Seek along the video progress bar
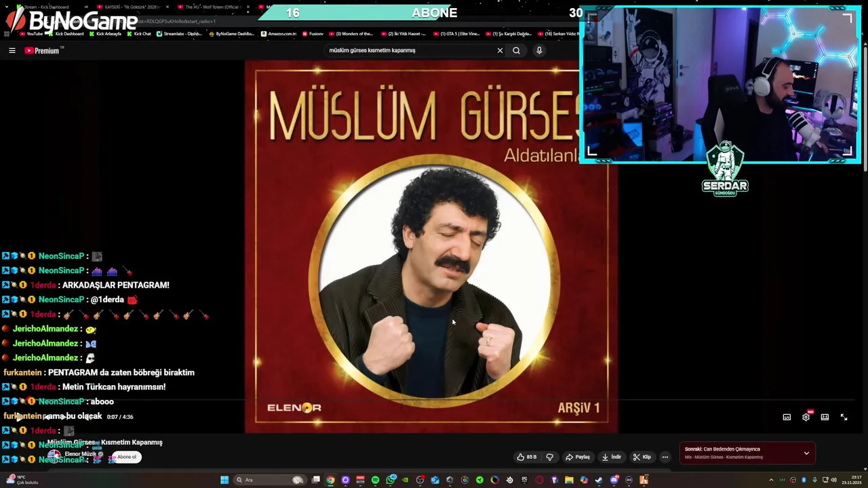The height and width of the screenshot is (488, 868). pos(434,401)
